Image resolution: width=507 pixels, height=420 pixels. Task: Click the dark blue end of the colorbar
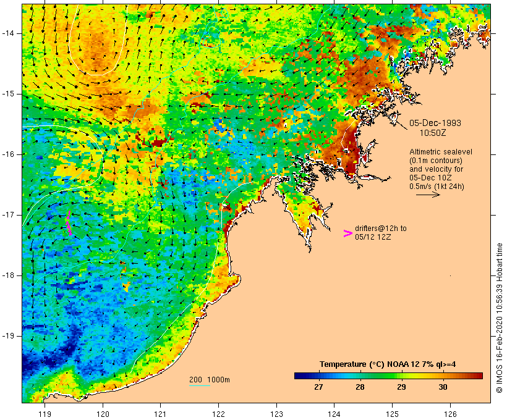299,376
